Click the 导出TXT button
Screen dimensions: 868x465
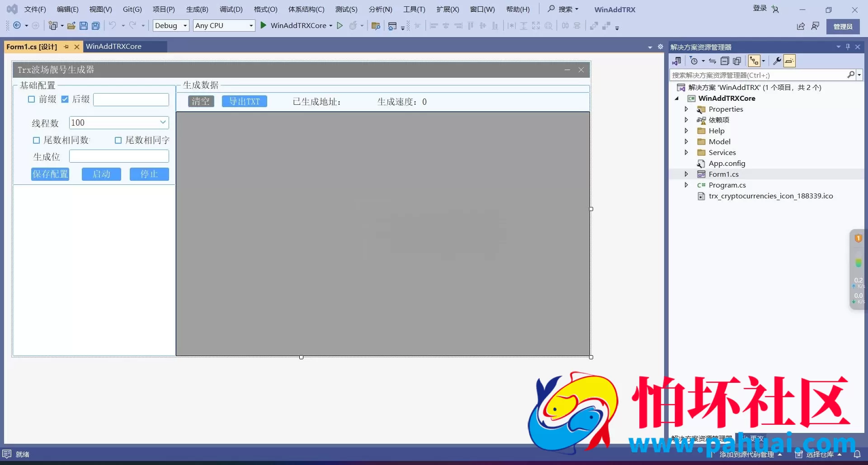[244, 102]
